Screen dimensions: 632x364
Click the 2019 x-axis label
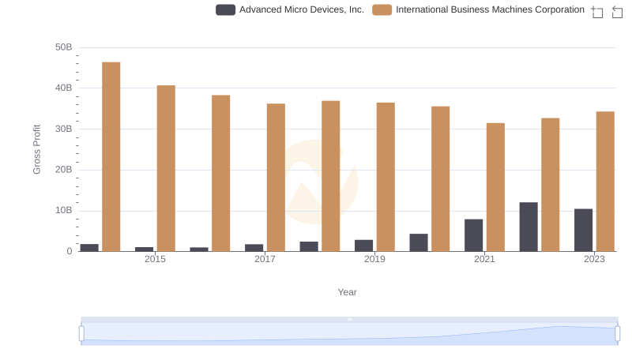[374, 259]
